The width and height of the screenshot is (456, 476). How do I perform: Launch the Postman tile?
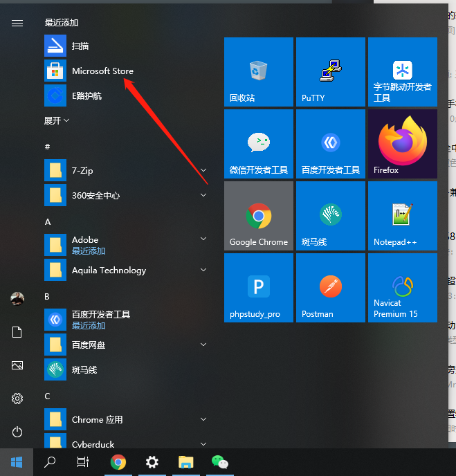tap(331, 288)
